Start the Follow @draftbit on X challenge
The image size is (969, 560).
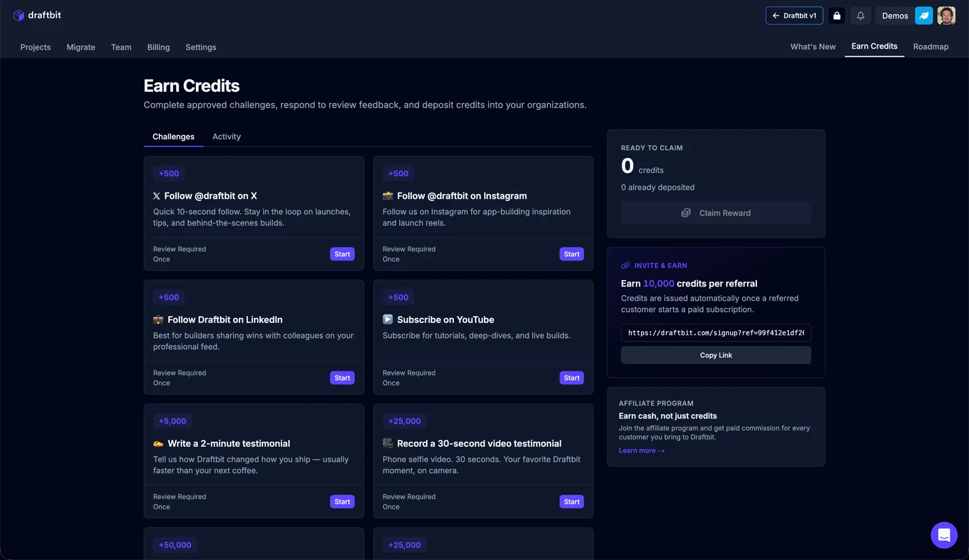[342, 254]
